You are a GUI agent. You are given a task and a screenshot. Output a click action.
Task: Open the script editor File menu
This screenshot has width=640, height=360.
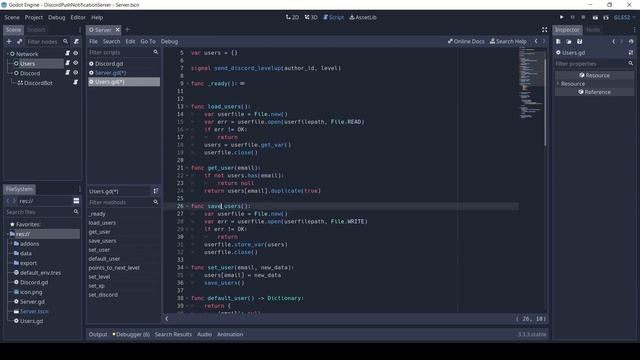click(x=93, y=42)
